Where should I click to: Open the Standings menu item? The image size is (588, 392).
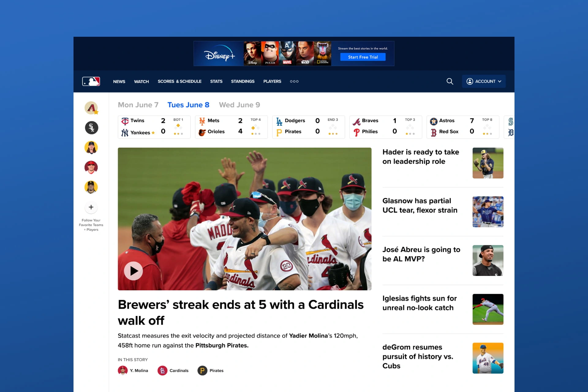click(x=243, y=81)
